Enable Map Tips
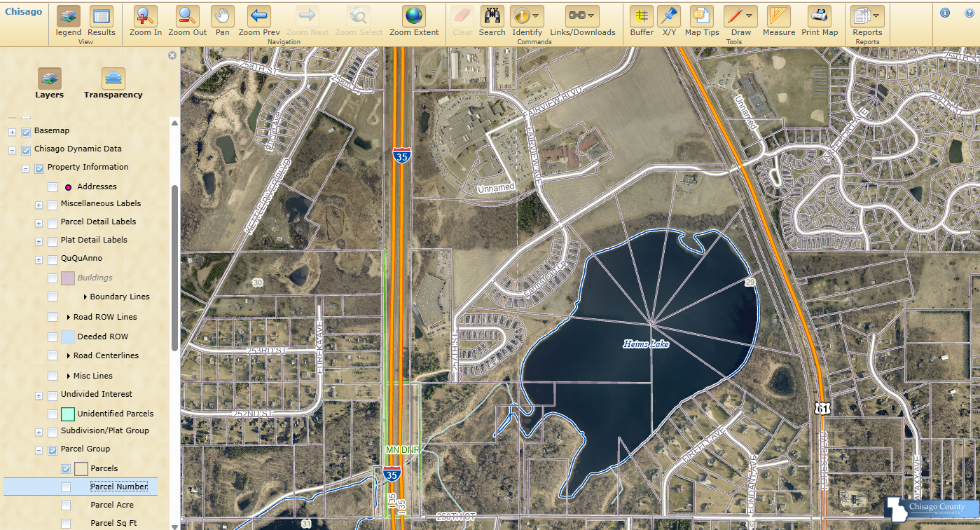Viewport: 980px width, 530px height. coord(702,21)
